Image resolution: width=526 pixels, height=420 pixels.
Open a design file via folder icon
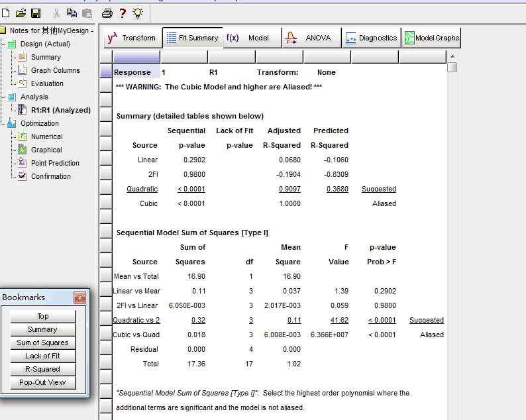coord(21,13)
